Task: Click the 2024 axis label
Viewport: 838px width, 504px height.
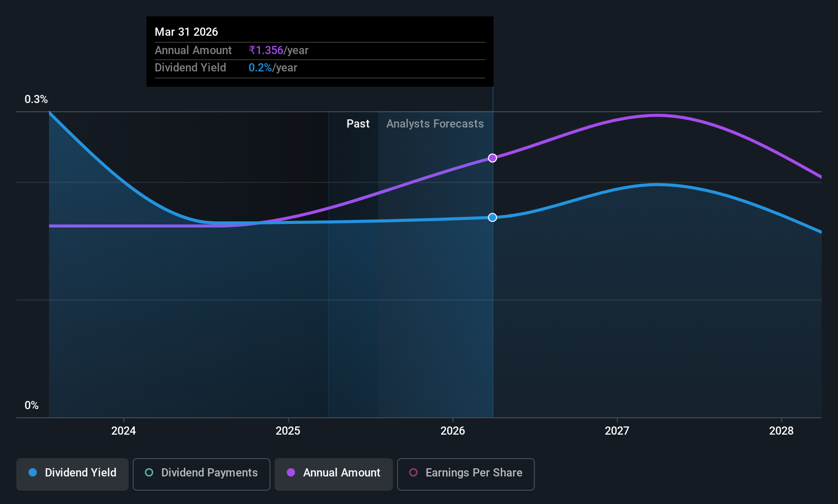Action: (124, 431)
